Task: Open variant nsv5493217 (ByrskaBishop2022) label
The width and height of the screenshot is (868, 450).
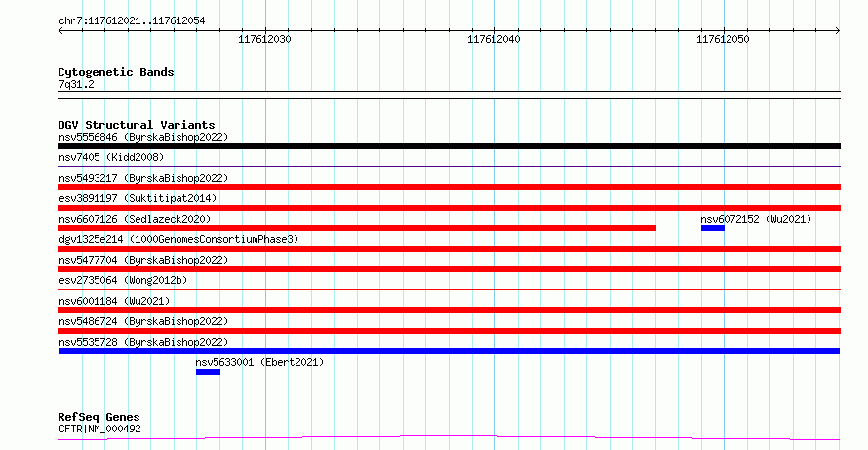Action: tap(143, 178)
